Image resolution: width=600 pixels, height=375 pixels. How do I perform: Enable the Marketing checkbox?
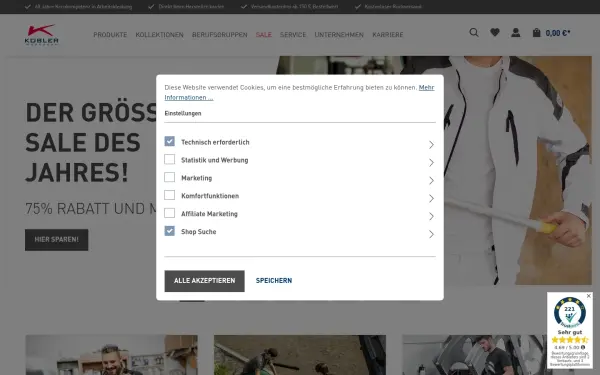coord(170,177)
